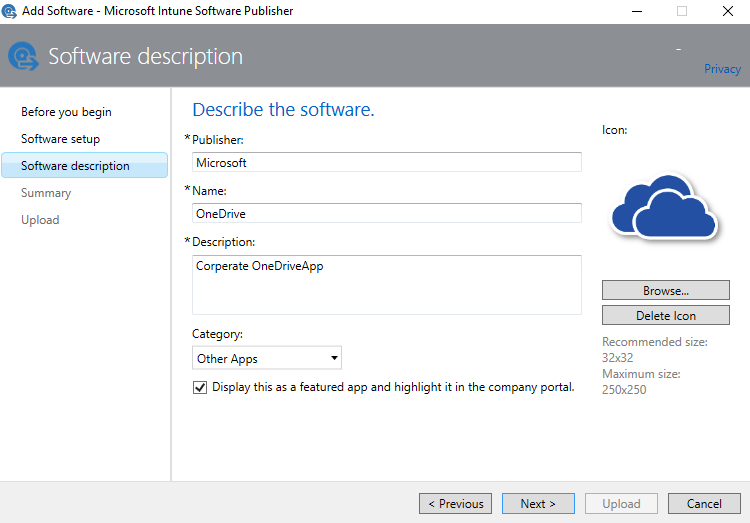
Task: Click the Describe the software heading
Action: click(283, 110)
